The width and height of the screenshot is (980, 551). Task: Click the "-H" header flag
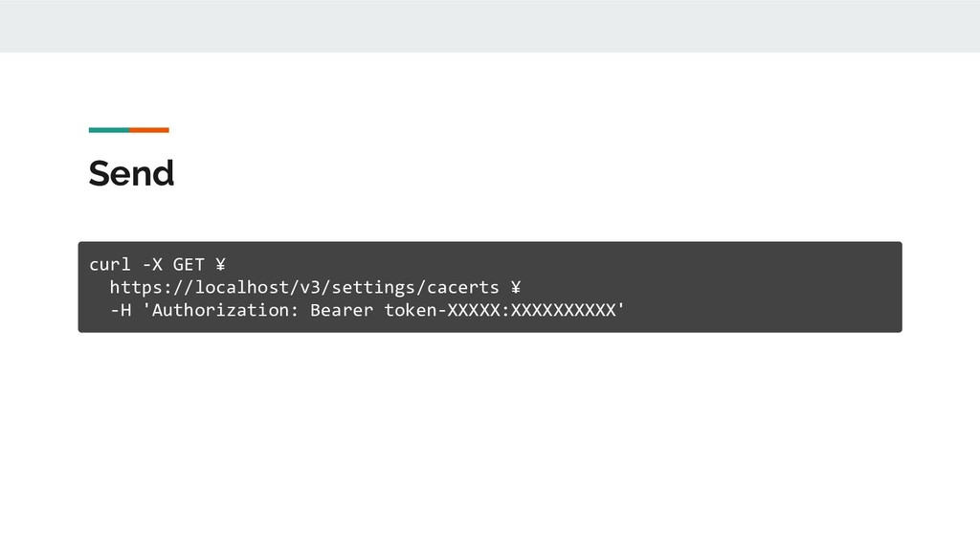pos(121,310)
